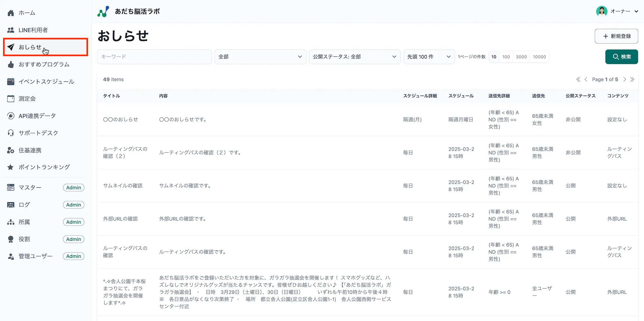
Task: Go to the next page with the chevron
Action: (x=625, y=79)
